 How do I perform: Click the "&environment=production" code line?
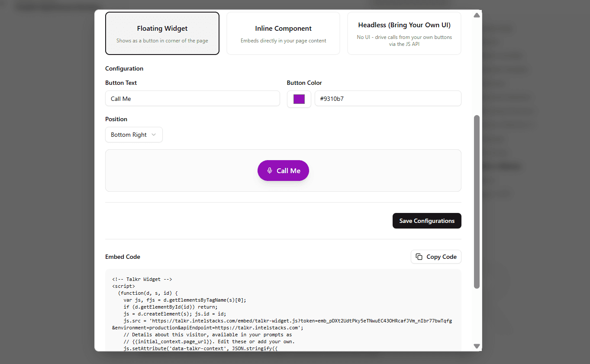(x=208, y=328)
